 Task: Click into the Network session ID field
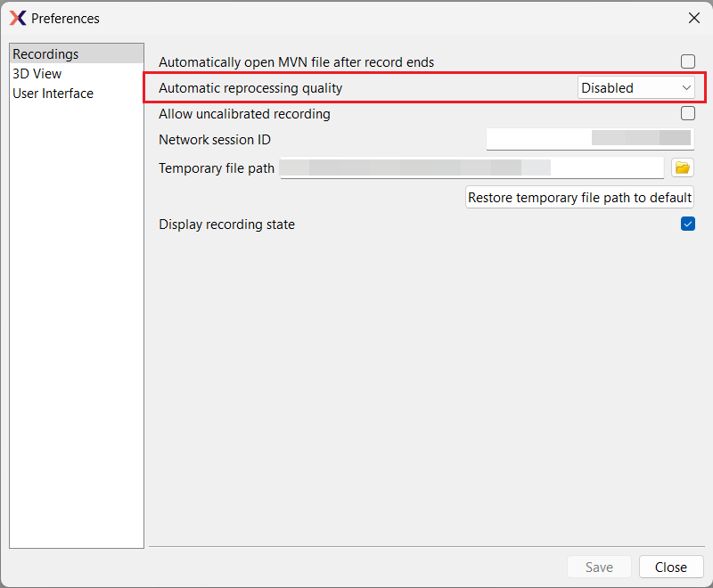pyautogui.click(x=589, y=139)
